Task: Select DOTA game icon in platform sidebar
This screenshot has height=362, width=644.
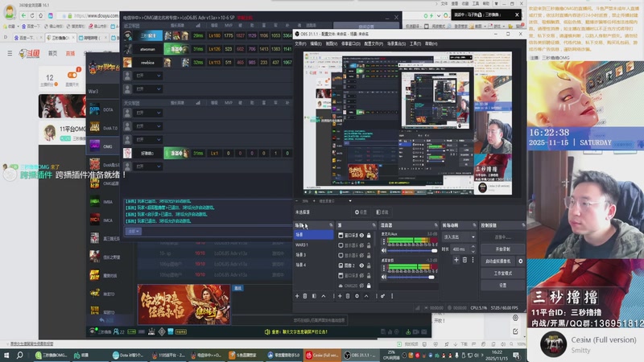Action: point(94,109)
